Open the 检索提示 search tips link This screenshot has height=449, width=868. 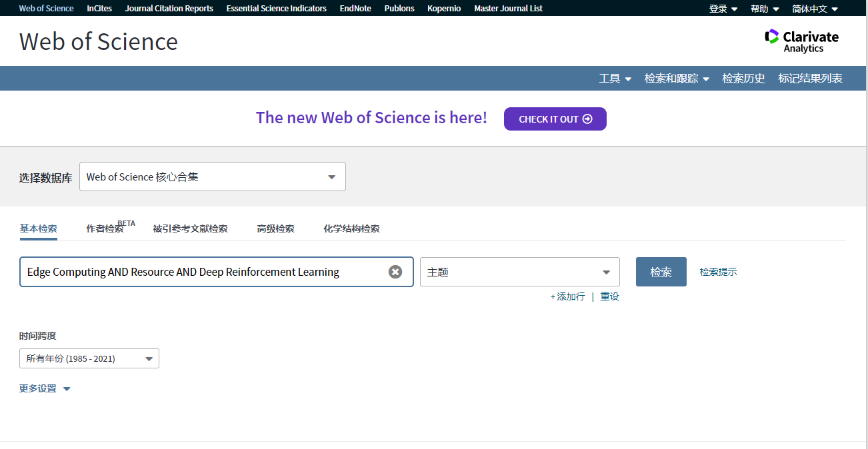(718, 272)
